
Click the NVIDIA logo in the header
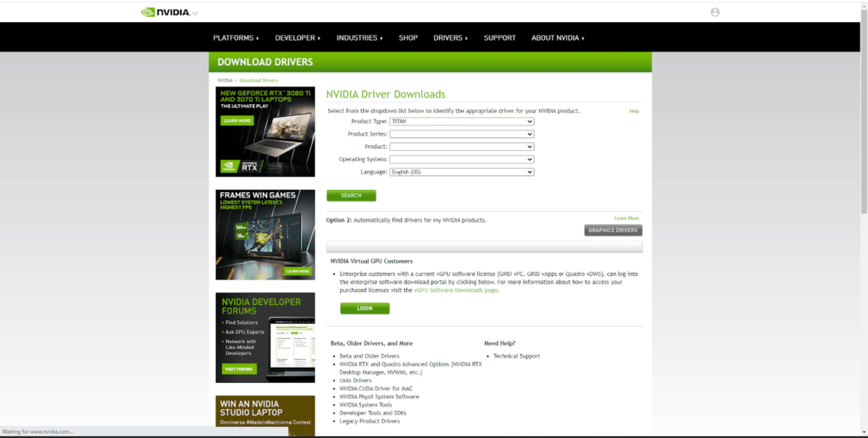pyautogui.click(x=165, y=12)
